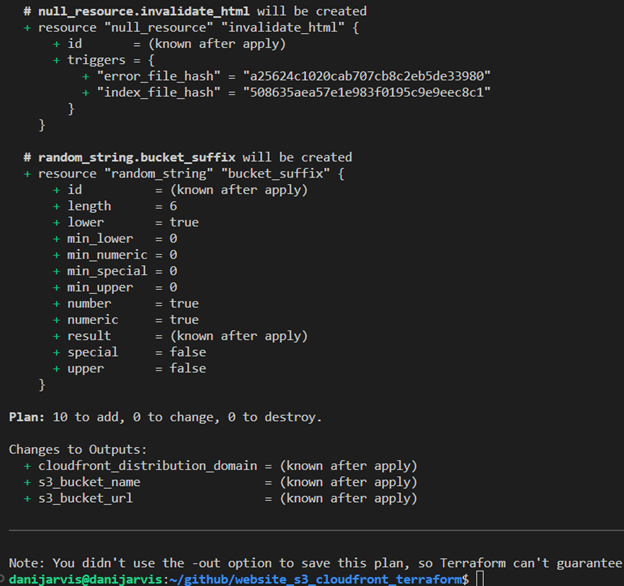624x586 pixels.
Task: Select the cloudfront_distribution_domain output name
Action: pyautogui.click(x=147, y=466)
